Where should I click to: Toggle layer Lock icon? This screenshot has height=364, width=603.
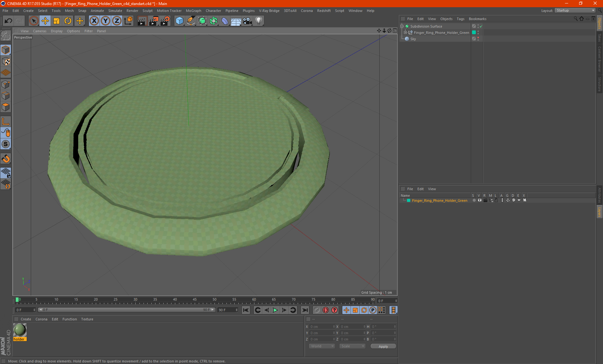point(496,200)
